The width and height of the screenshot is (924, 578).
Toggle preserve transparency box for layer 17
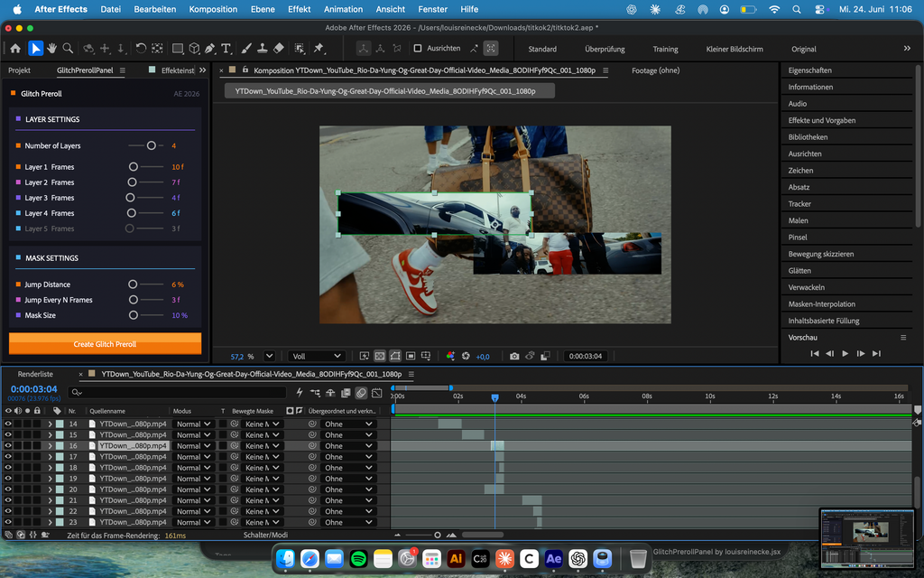pos(224,456)
